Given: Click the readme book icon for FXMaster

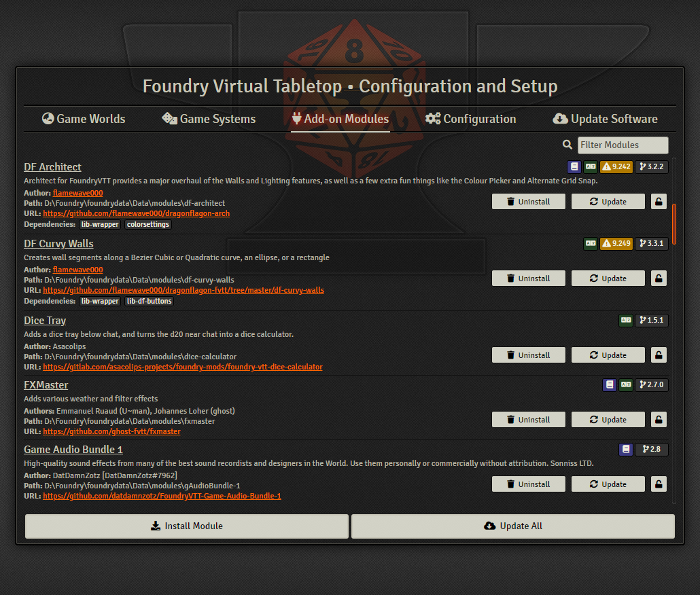Looking at the screenshot, I should [x=610, y=384].
